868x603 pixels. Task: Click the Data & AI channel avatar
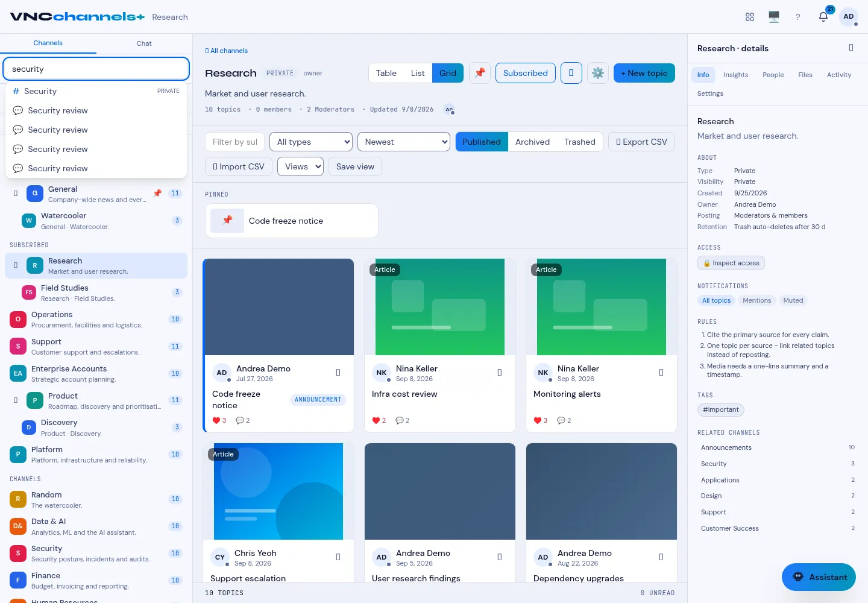[x=18, y=526]
